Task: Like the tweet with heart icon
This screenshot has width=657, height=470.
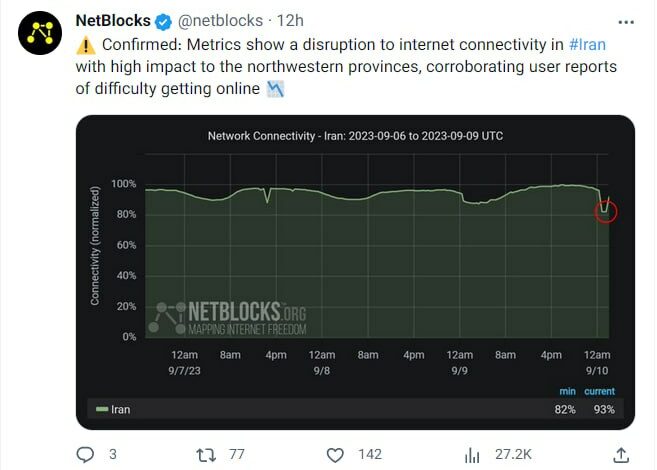Action: coord(335,455)
